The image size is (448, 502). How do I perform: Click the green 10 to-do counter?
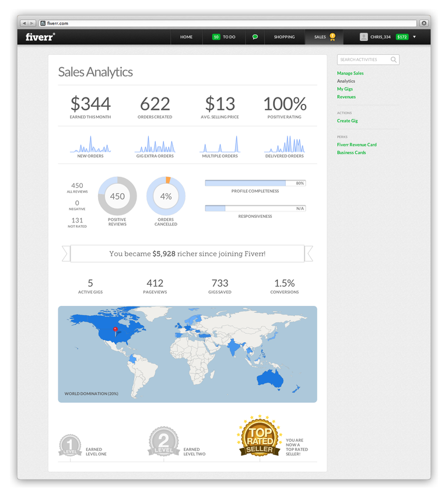click(x=216, y=37)
